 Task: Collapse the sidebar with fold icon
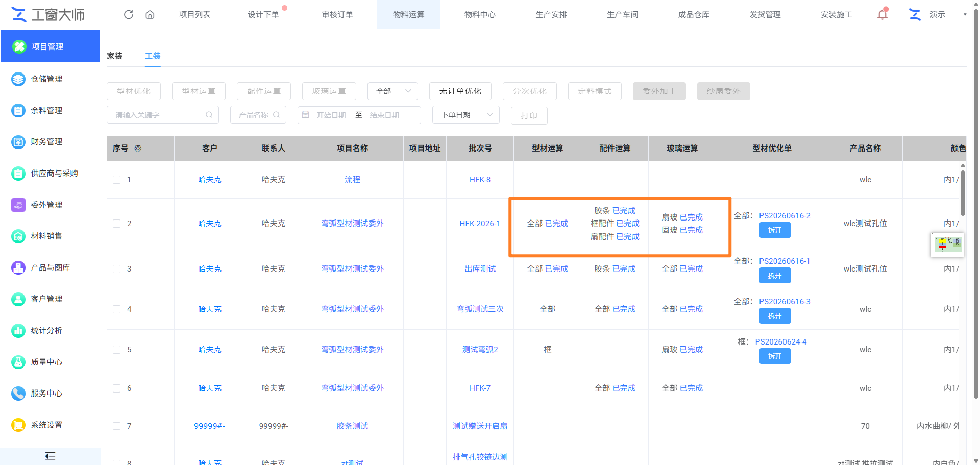coord(50,456)
